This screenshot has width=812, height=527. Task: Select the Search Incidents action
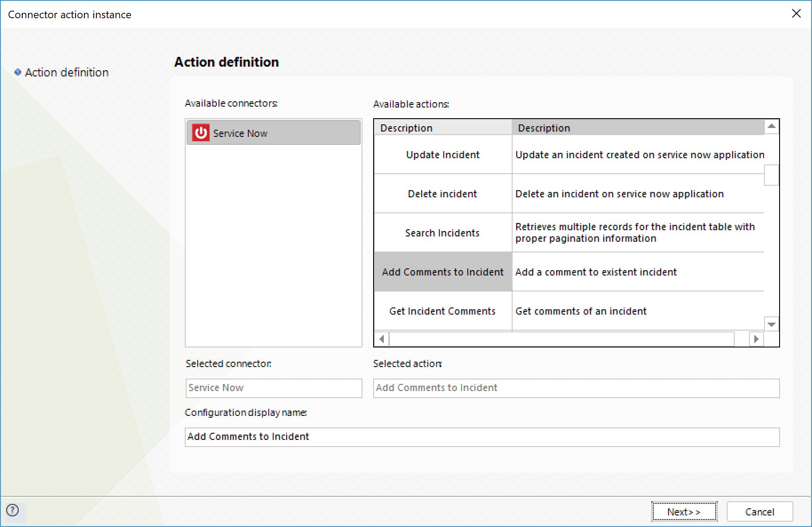click(x=443, y=233)
